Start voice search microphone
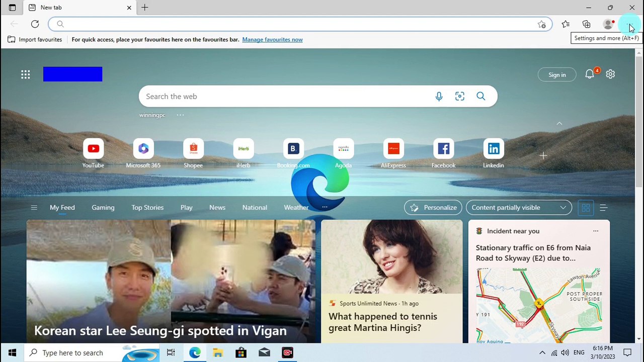644x362 pixels. [x=439, y=96]
